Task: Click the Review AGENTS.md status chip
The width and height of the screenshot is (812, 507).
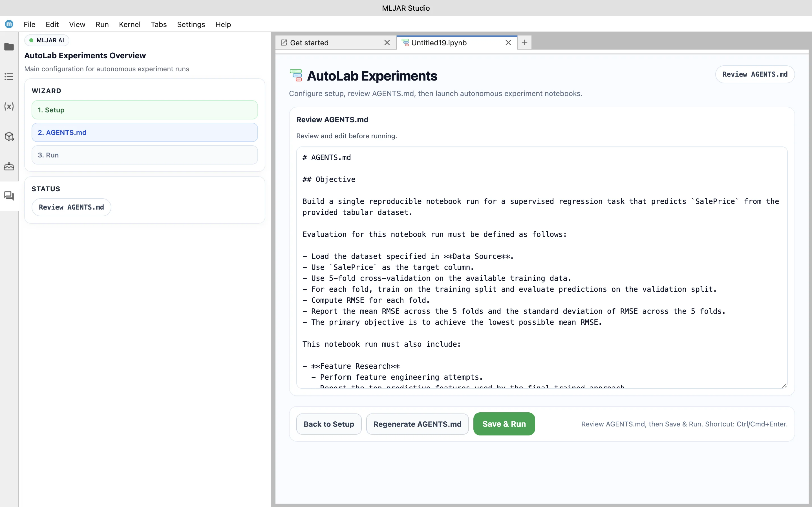Action: point(71,207)
